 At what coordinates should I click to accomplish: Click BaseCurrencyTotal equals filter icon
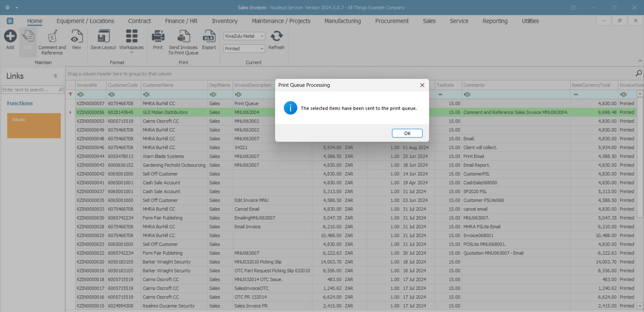pos(576,95)
